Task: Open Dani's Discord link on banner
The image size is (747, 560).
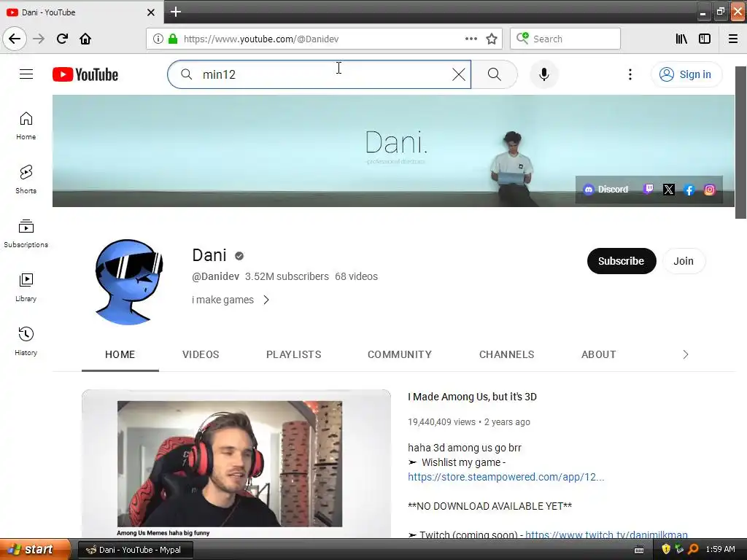Action: coord(606,190)
